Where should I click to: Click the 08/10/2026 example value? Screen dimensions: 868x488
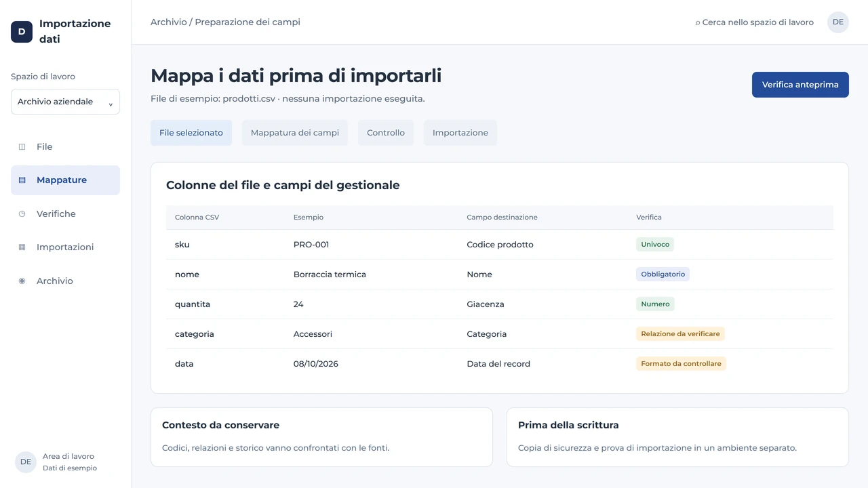pyautogui.click(x=316, y=364)
